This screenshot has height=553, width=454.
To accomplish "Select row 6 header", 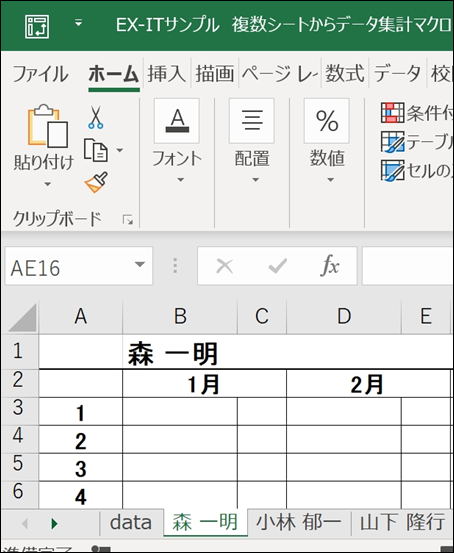I will point(19,494).
